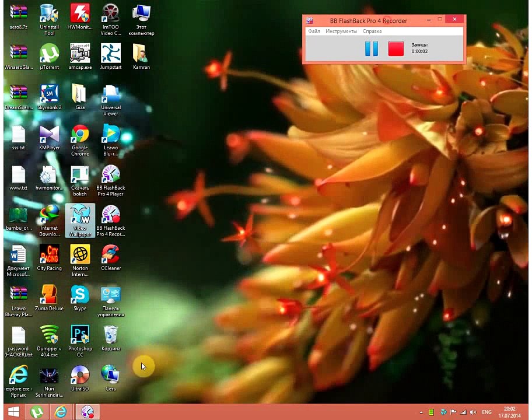Select the Zuma Deluxe game icon

[49, 295]
